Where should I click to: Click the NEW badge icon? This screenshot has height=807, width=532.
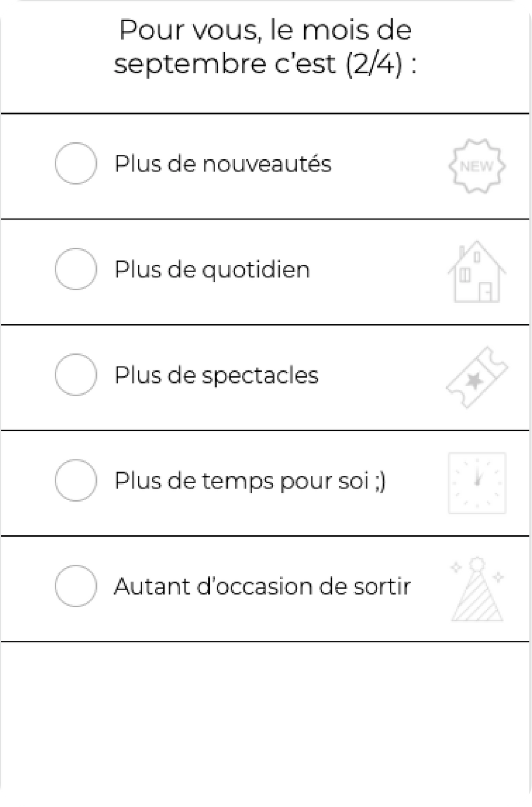[477, 166]
